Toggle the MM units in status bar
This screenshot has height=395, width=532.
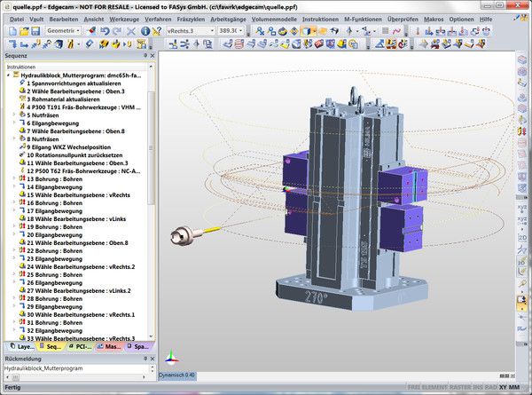(514, 387)
